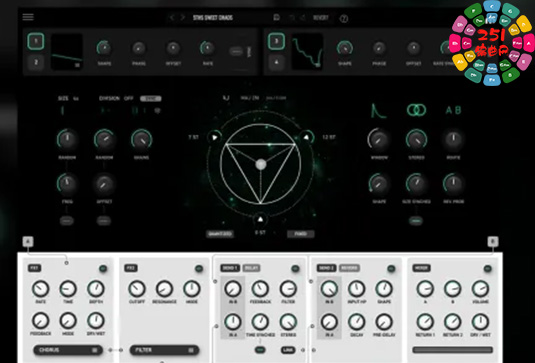The height and width of the screenshot is (363, 535).
Task: Open the Filter effect type dropdown
Action: pos(164,350)
